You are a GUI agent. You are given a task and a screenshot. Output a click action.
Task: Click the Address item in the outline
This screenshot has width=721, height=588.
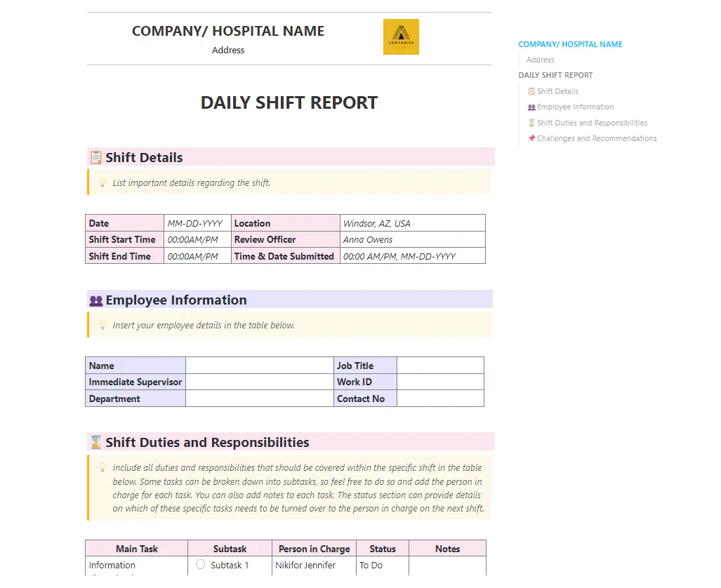(540, 60)
